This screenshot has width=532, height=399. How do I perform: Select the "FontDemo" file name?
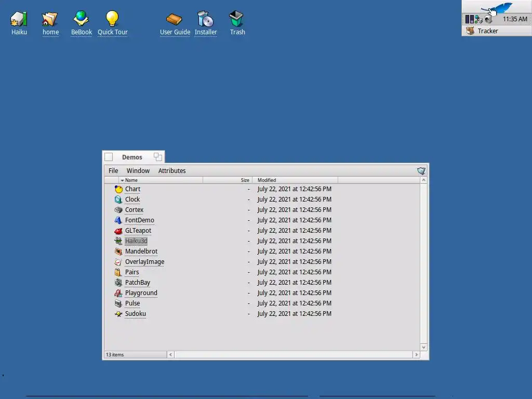point(139,220)
